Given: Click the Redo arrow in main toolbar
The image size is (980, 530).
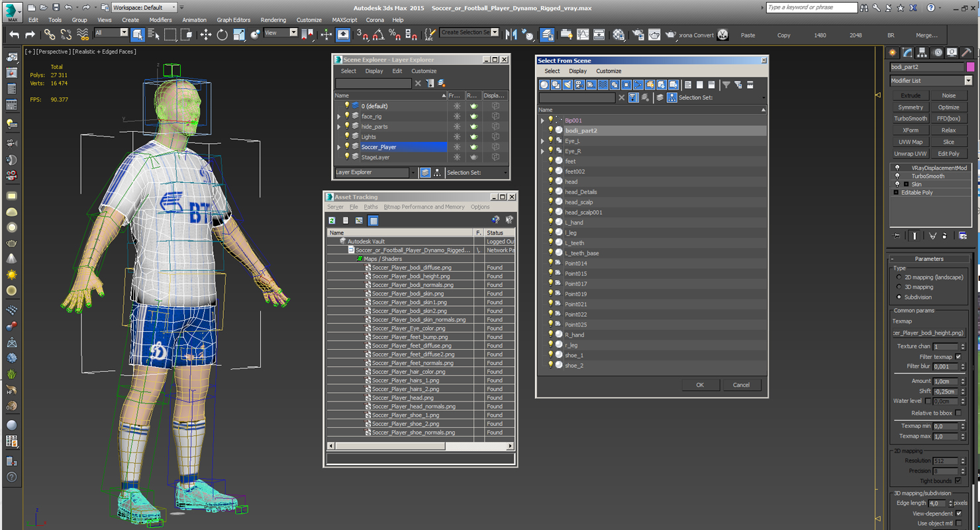Looking at the screenshot, I should (30, 34).
